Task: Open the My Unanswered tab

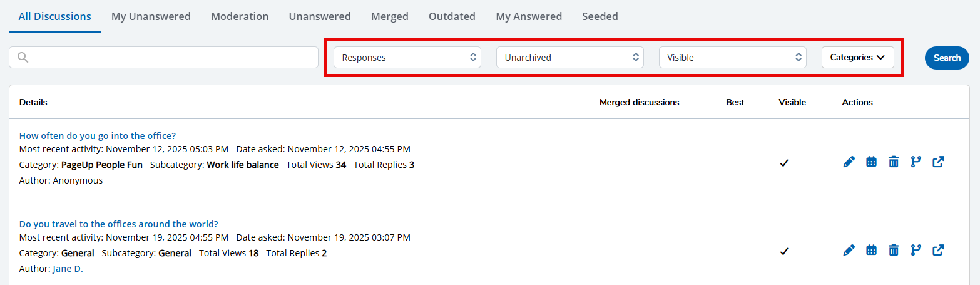Action: [x=151, y=17]
